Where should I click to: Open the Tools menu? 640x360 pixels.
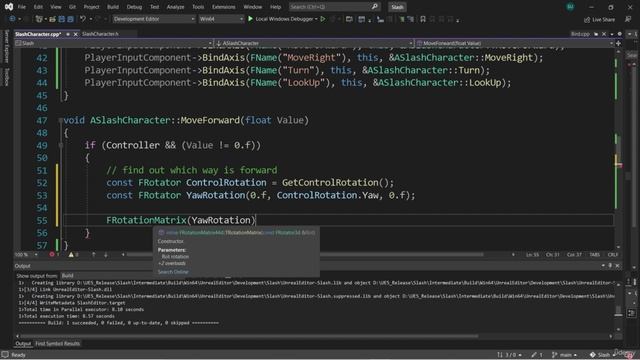198,7
